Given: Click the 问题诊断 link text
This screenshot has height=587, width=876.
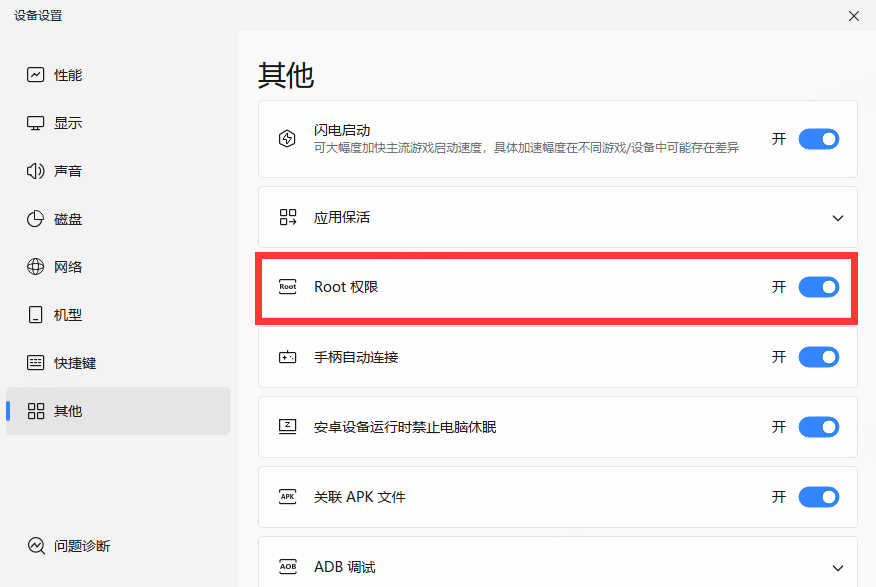Looking at the screenshot, I should 82,546.
